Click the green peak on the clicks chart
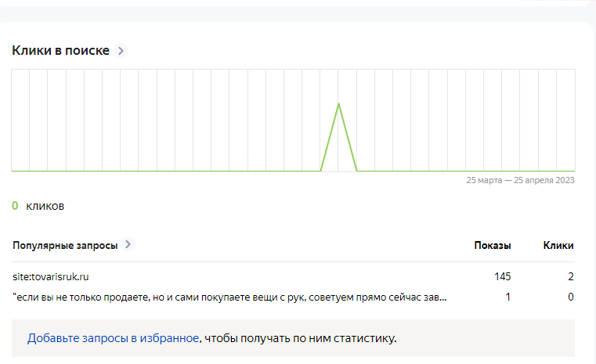Image resolution: width=596 pixels, height=364 pixels. [338, 103]
